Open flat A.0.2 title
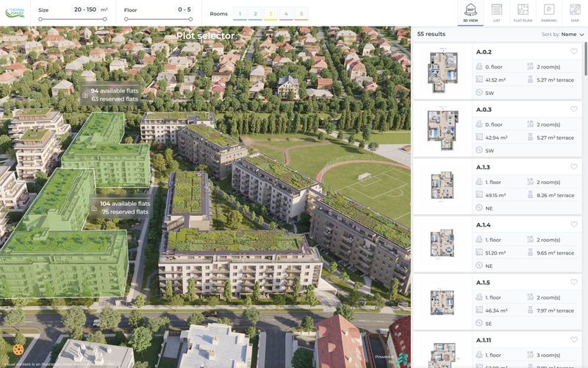The height and width of the screenshot is (368, 588). click(x=484, y=52)
